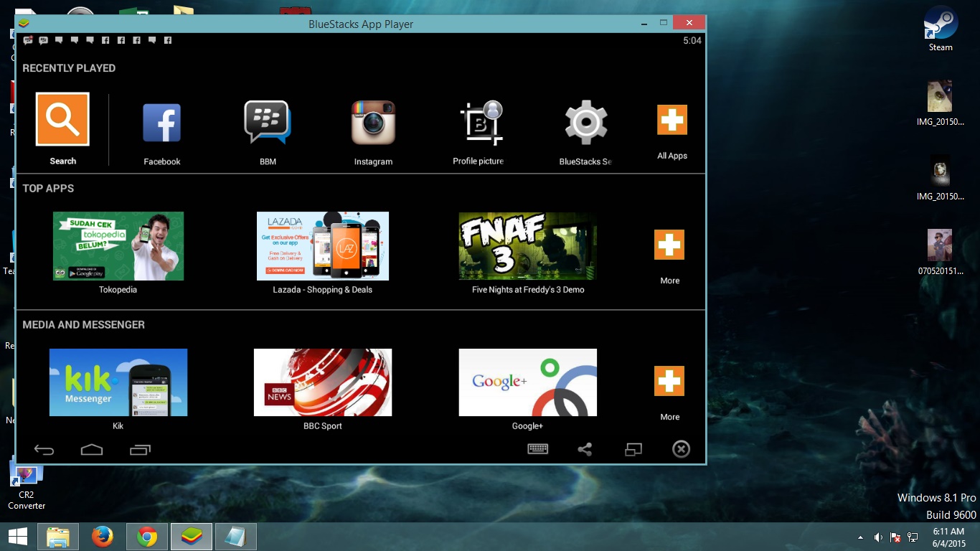Open BlueStacks Settings gear

coord(586,123)
